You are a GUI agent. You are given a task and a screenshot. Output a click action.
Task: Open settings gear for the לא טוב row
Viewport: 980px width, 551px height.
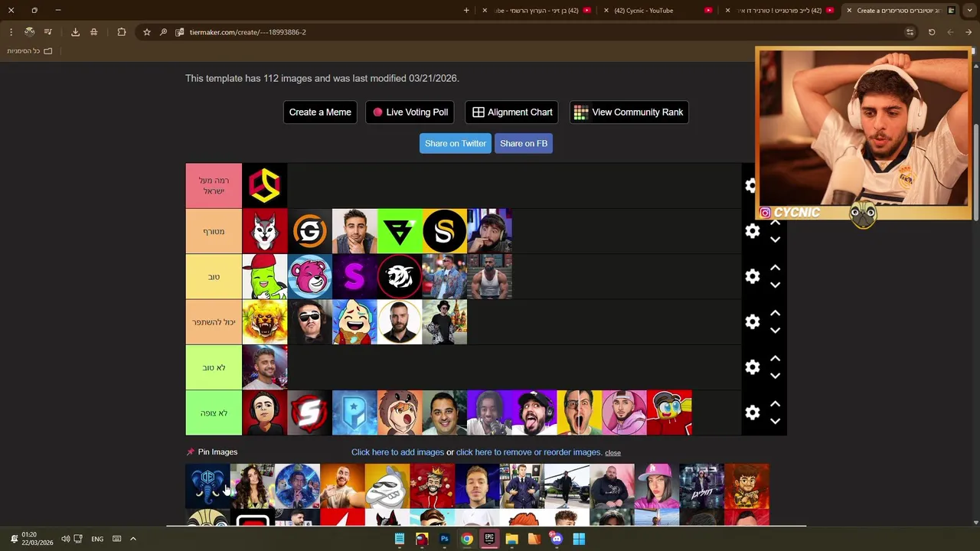[x=753, y=367]
